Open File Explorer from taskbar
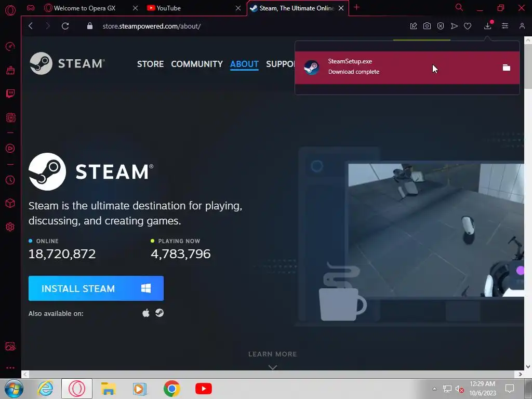Viewport: 532px width, 399px height. coord(108,389)
